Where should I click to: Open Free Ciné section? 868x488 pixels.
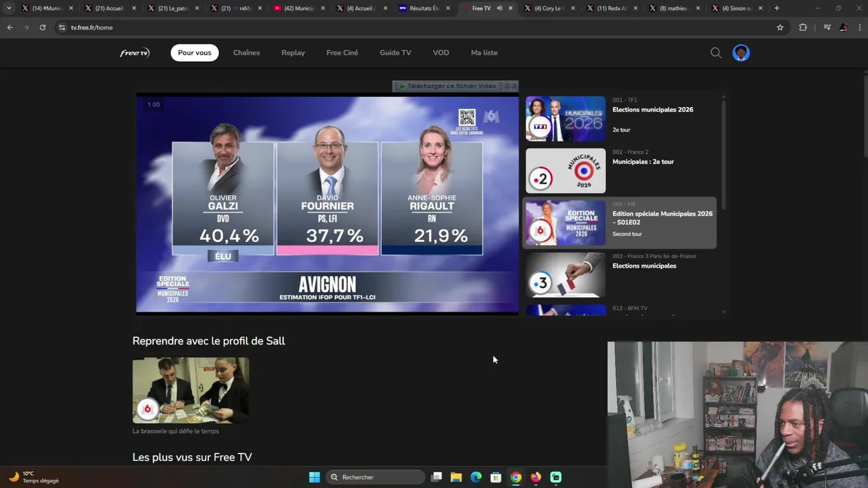(x=342, y=53)
